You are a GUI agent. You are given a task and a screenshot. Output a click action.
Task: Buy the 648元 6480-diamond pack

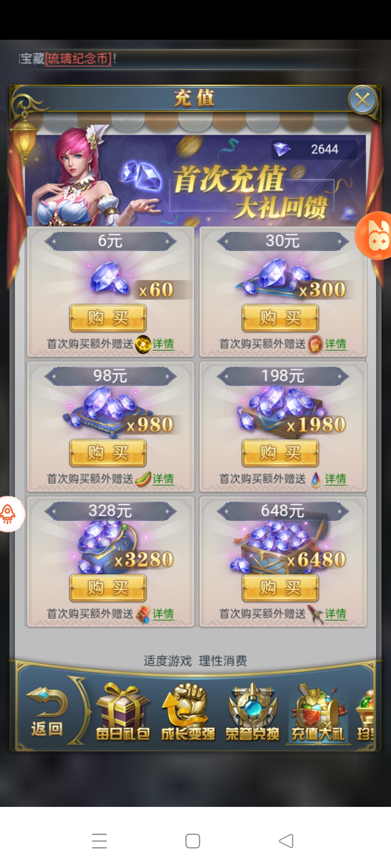coord(280,588)
